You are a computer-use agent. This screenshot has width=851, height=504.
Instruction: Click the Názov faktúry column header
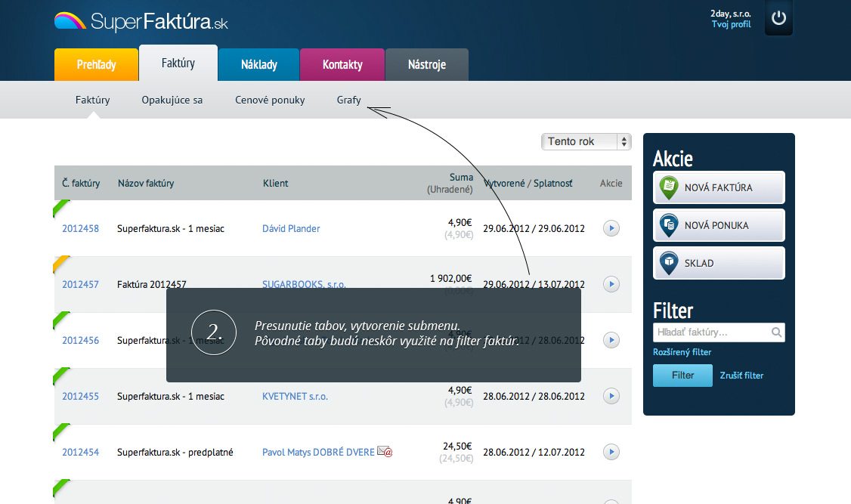click(x=146, y=183)
